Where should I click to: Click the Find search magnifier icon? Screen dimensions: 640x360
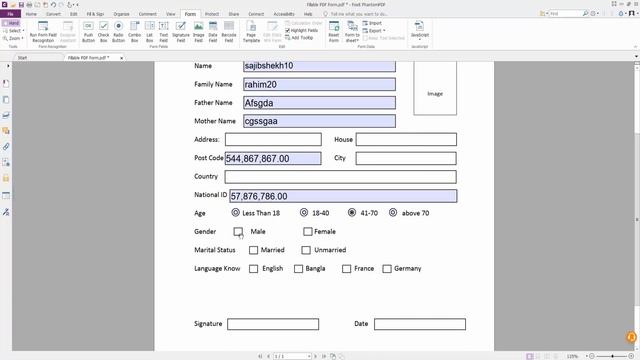tap(585, 13)
